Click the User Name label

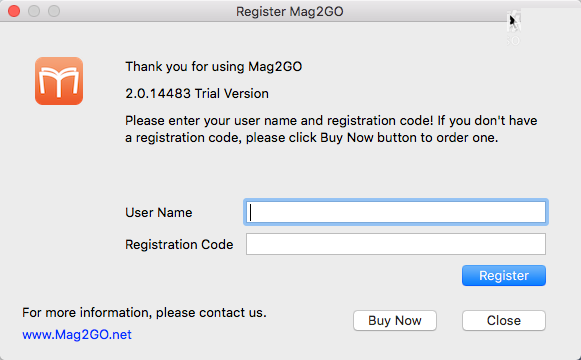coord(159,213)
